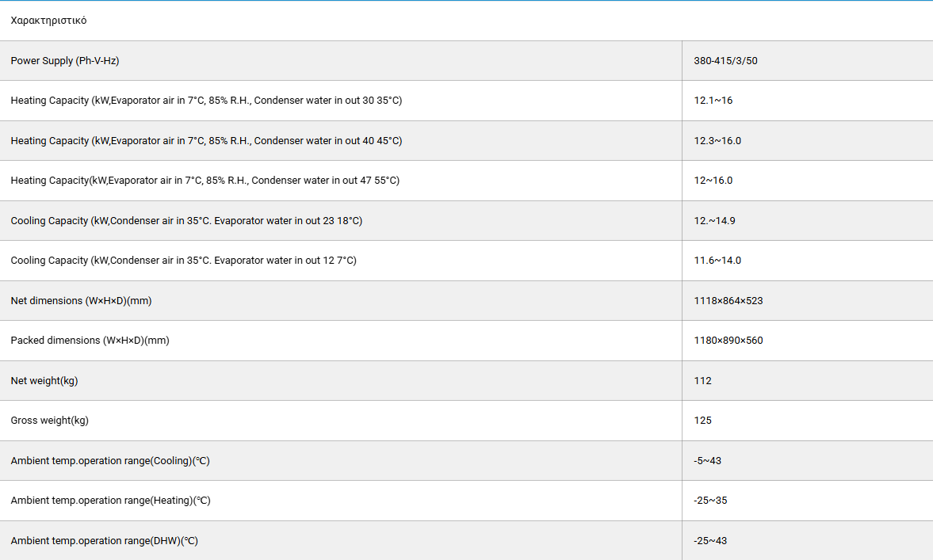The height and width of the screenshot is (560, 933).
Task: Click the 12.3~16.0 heating capacity value
Action: tap(717, 141)
